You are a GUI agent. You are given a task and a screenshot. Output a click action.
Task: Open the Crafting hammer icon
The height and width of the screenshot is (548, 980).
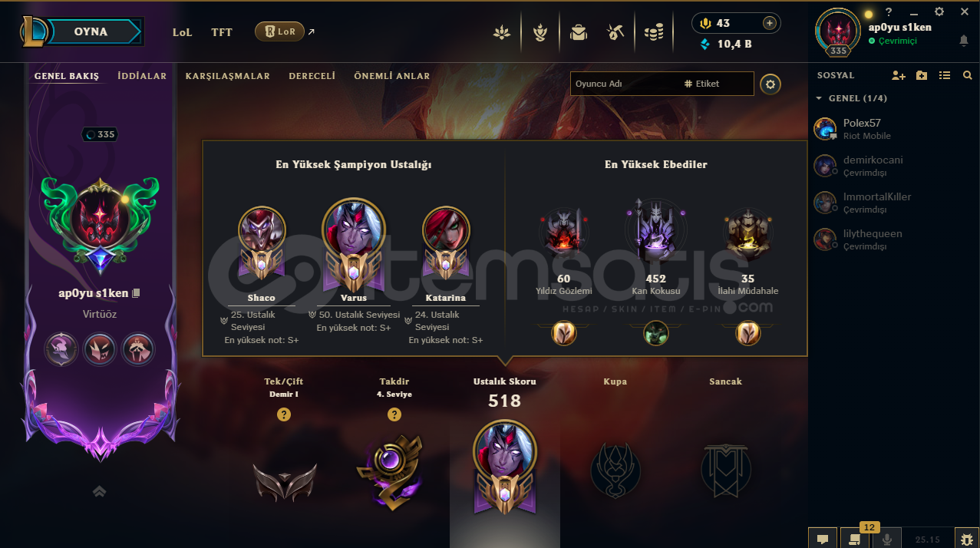coord(615,32)
